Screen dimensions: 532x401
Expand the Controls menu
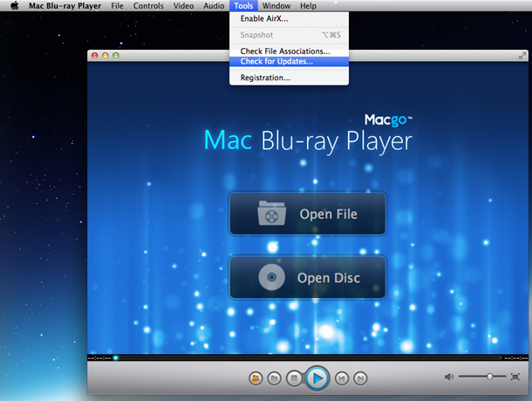148,6
